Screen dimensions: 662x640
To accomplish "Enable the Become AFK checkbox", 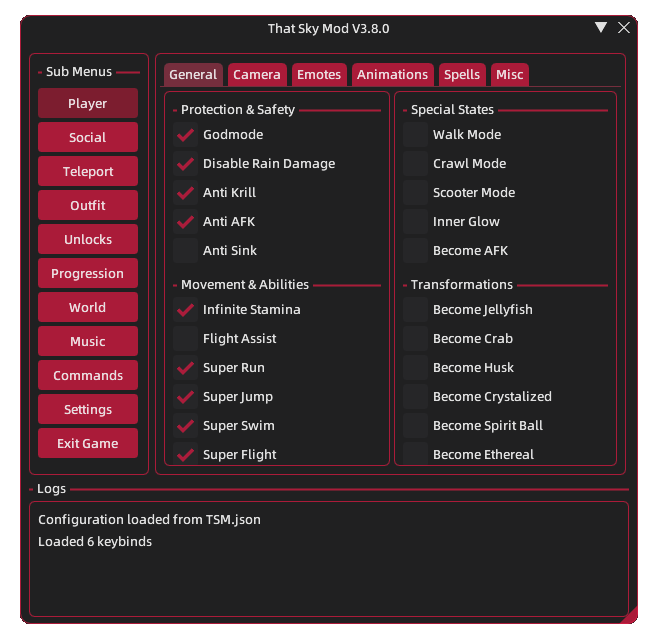I will tap(415, 250).
